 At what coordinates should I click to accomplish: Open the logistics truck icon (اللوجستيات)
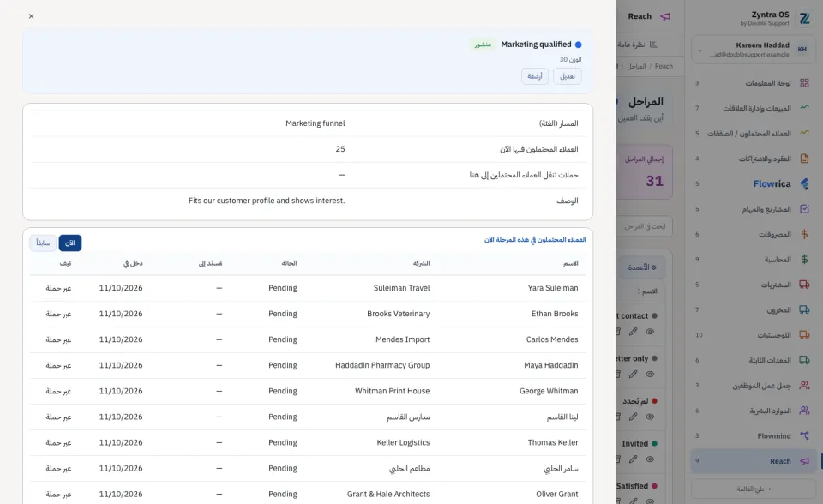(804, 335)
